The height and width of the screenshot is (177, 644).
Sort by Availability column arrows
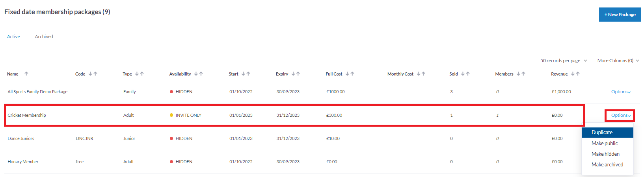click(x=199, y=74)
